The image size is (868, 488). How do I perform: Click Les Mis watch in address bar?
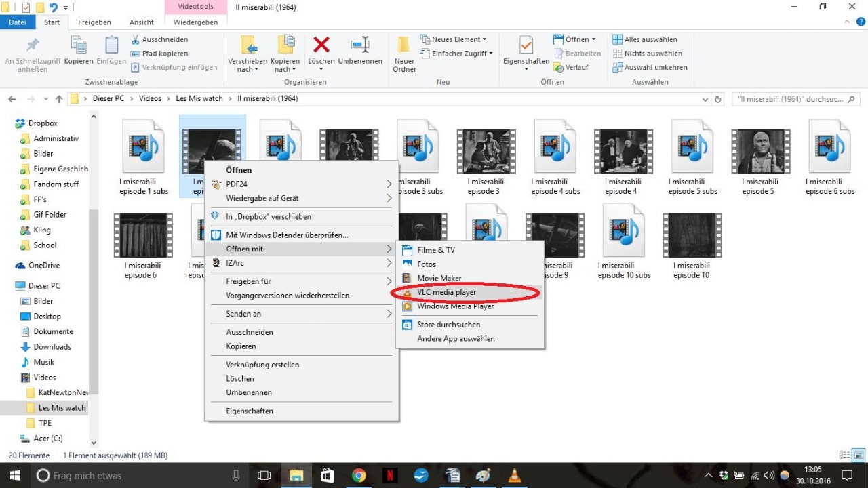pos(199,99)
